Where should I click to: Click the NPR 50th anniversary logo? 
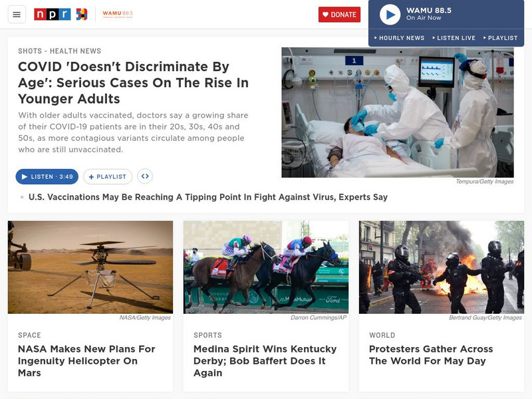coord(81,14)
